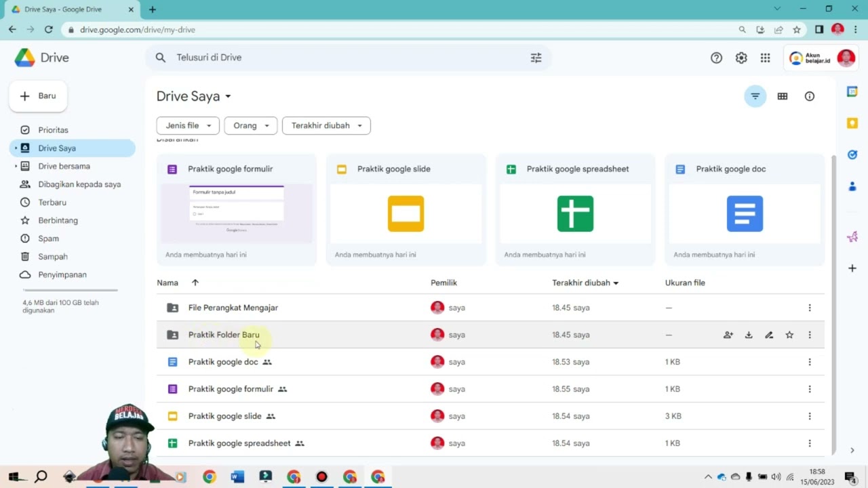Reverse the Nama sort direction arrow

(x=195, y=283)
